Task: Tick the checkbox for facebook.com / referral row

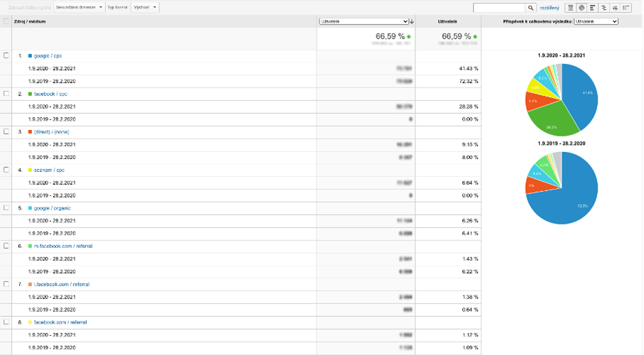Action: (x=6, y=322)
